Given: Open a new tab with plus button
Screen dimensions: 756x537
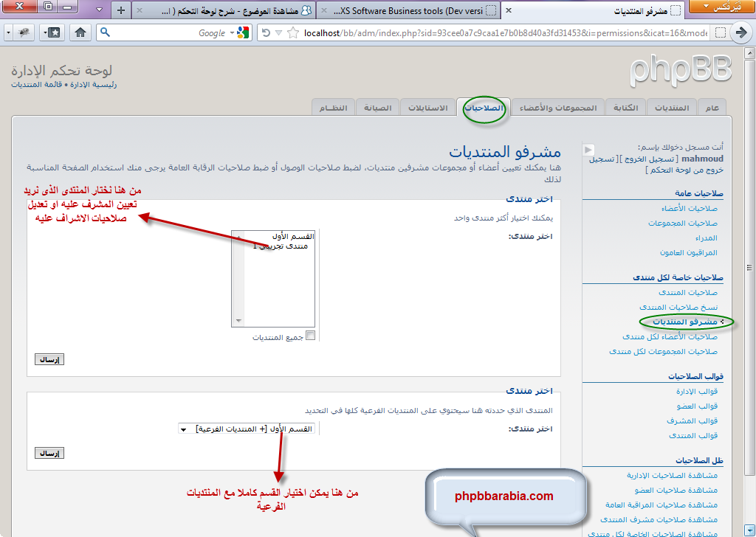Looking at the screenshot, I should tap(121, 10).
